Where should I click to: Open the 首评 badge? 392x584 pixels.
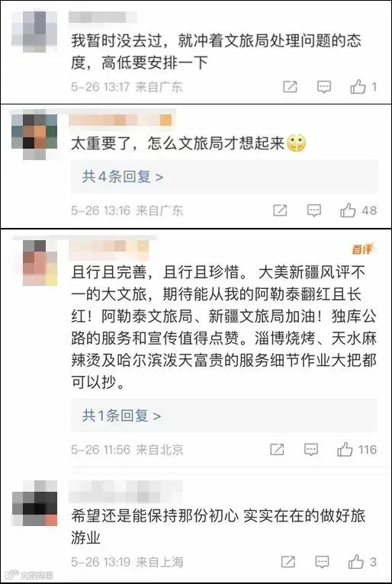pyautogui.click(x=362, y=249)
